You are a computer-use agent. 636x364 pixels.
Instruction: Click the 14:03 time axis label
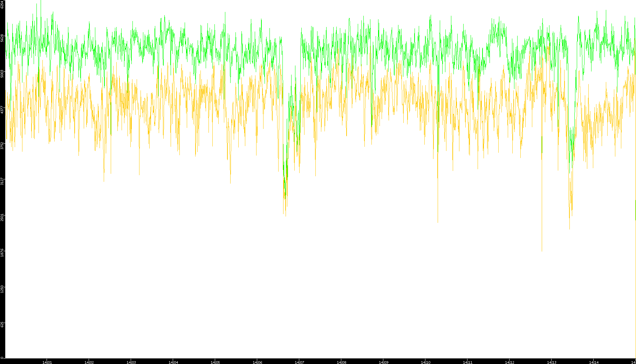131,362
